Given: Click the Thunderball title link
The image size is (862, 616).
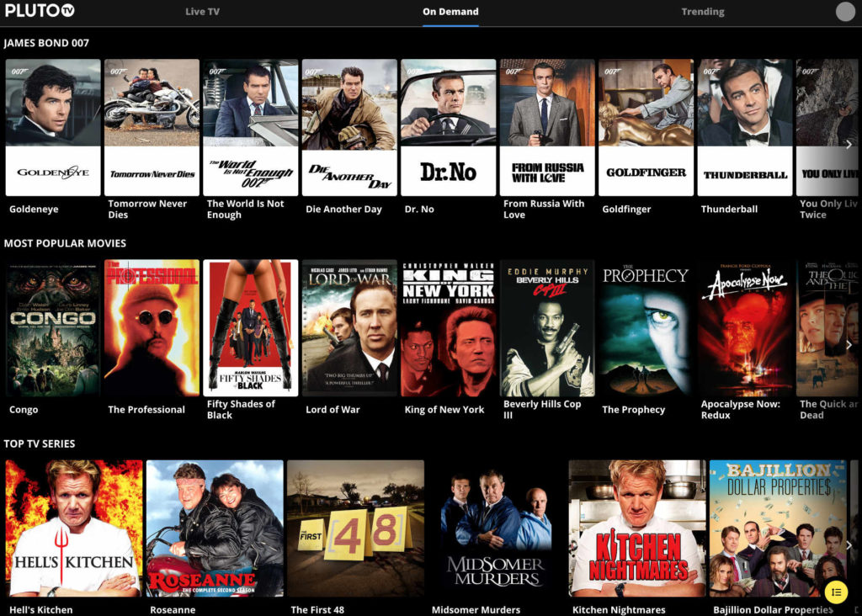Looking at the screenshot, I should point(729,210).
